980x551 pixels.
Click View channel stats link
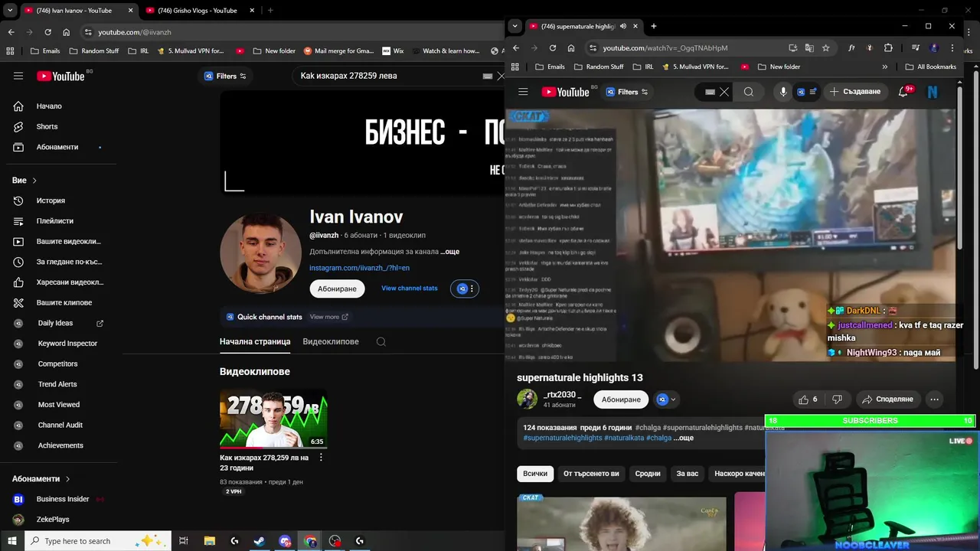(410, 289)
